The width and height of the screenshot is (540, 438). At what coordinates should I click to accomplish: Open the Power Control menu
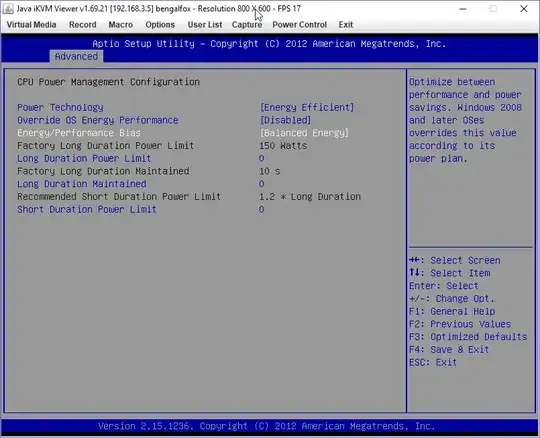point(300,25)
